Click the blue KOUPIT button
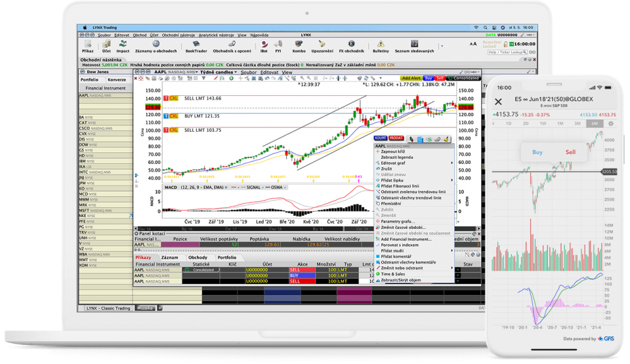 [x=381, y=138]
